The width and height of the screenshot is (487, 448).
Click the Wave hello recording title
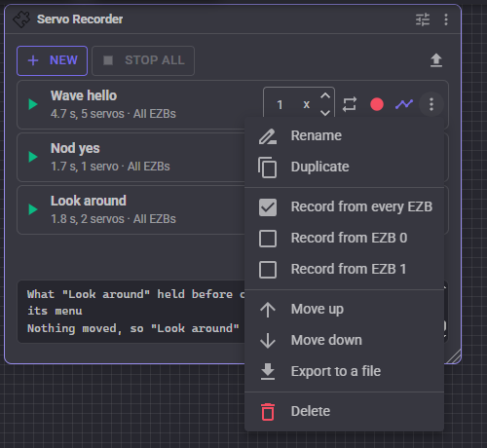click(84, 96)
